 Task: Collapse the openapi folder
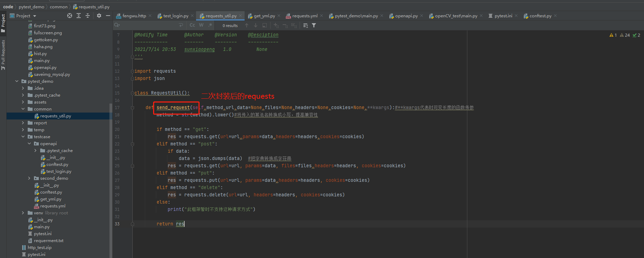(29, 144)
